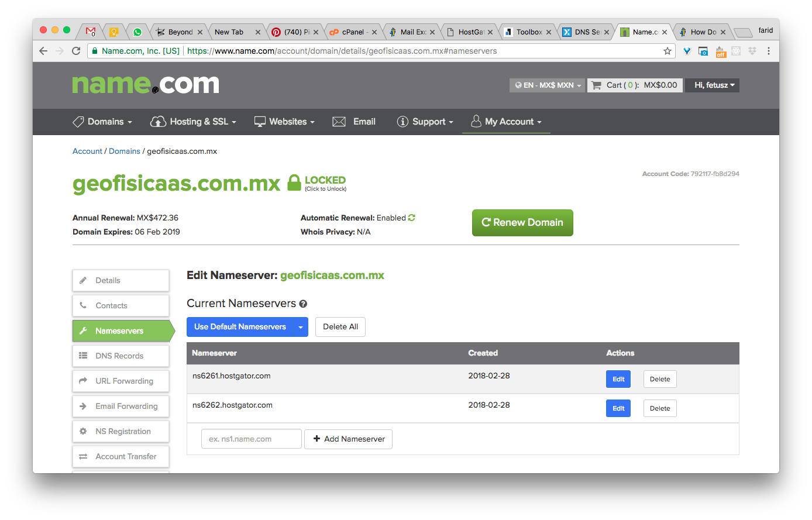Switch to the How Do tab

pos(702,32)
